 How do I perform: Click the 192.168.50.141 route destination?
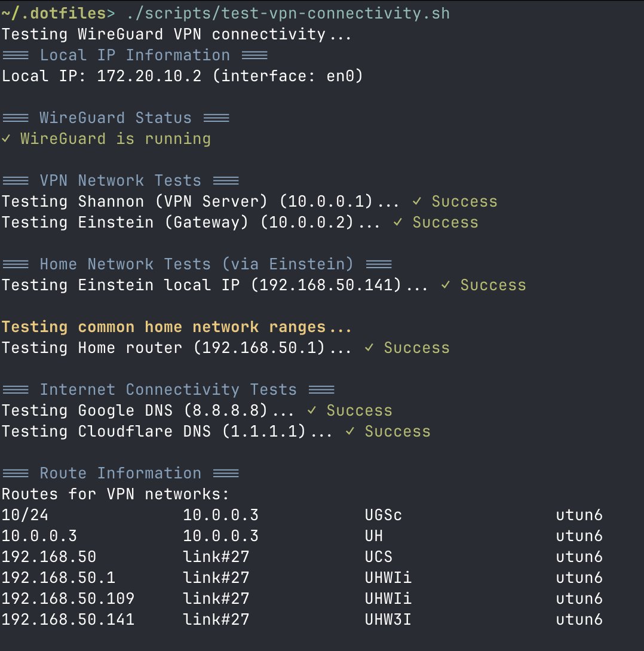(68, 619)
